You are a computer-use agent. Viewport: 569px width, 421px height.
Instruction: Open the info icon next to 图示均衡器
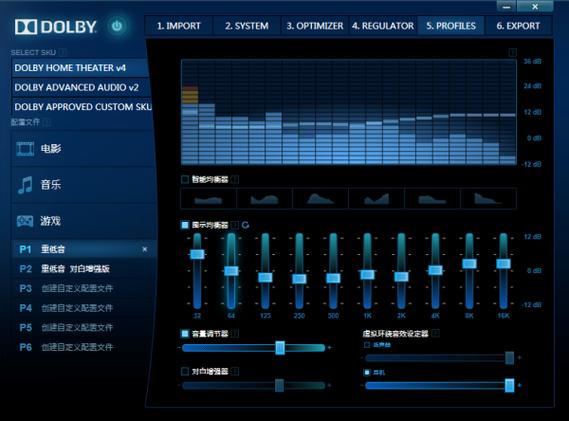(x=235, y=225)
